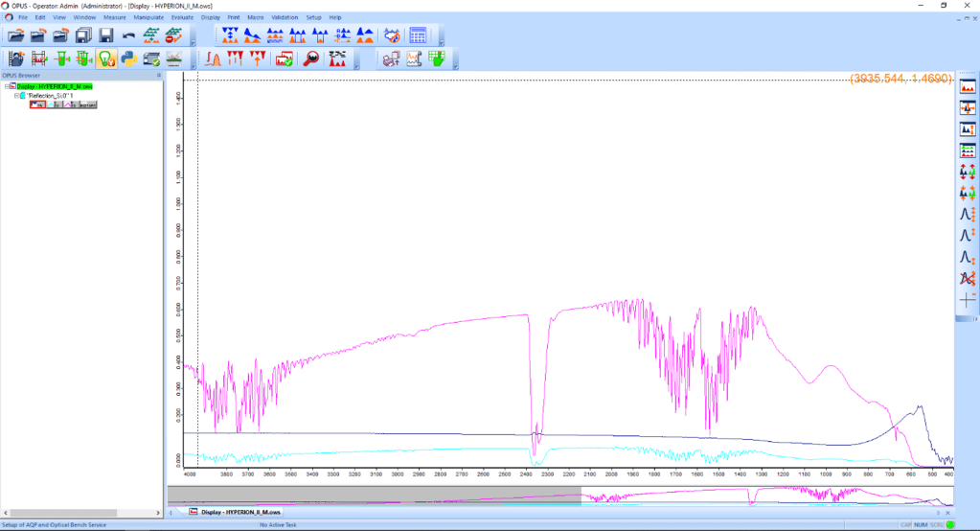980x531 pixels.
Task: Open the Measure menu
Action: coord(114,17)
